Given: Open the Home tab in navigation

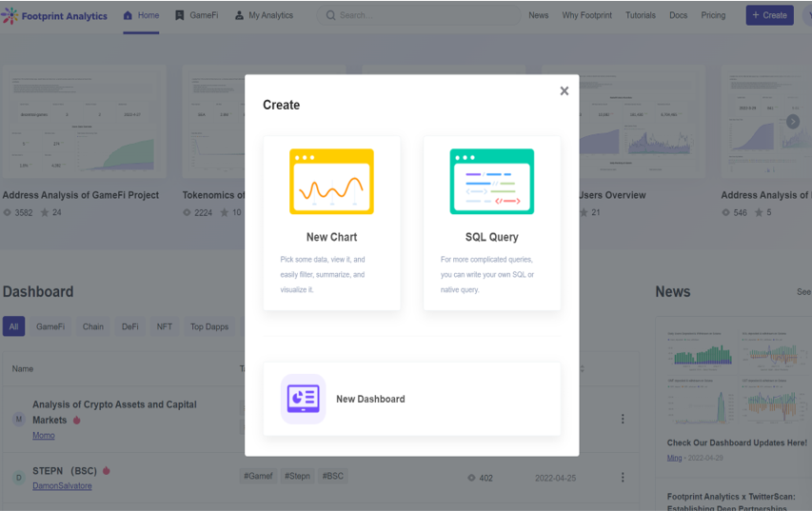Looking at the screenshot, I should tap(141, 15).
